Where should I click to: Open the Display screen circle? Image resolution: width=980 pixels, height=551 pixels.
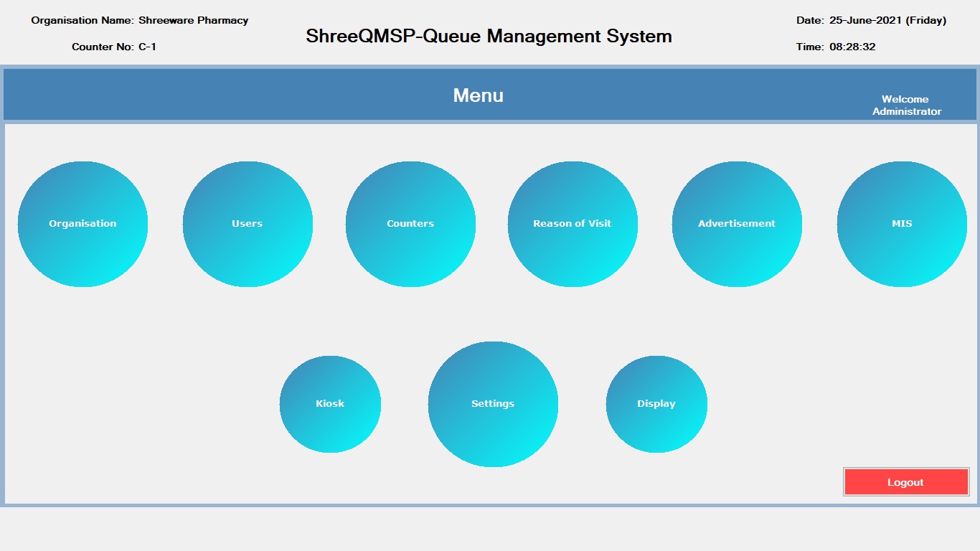(x=656, y=404)
